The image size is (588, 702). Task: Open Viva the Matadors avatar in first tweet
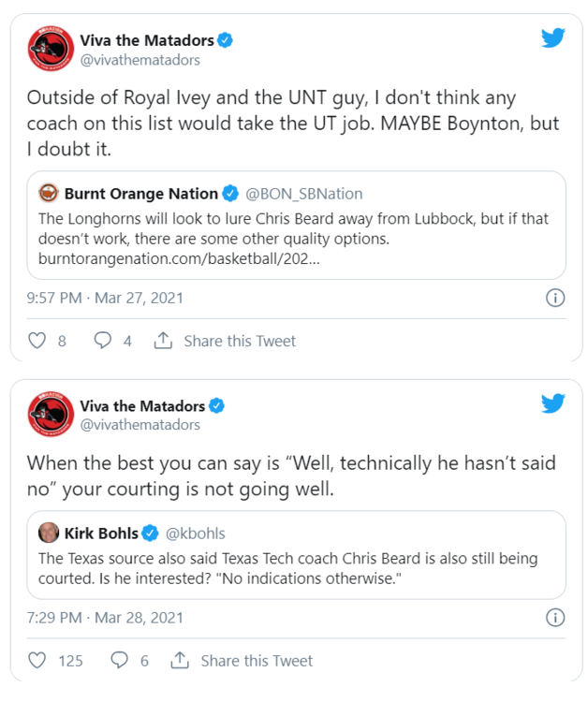coord(51,49)
